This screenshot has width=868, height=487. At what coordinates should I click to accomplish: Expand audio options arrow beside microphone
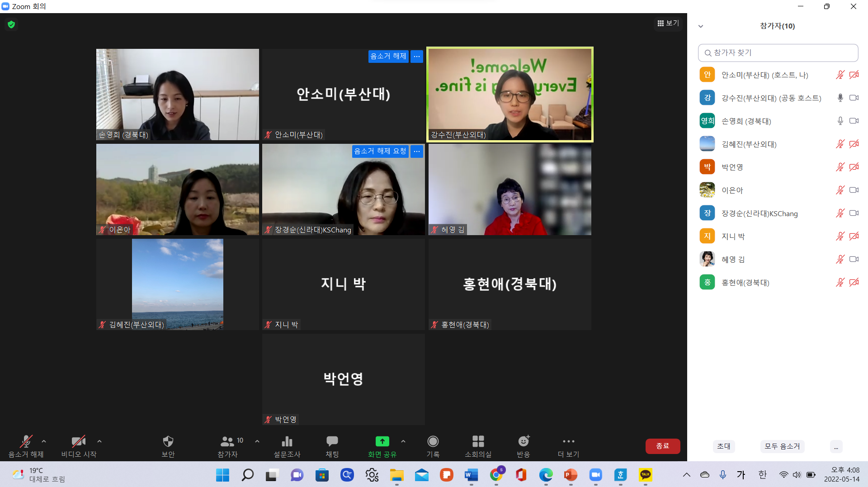44,441
